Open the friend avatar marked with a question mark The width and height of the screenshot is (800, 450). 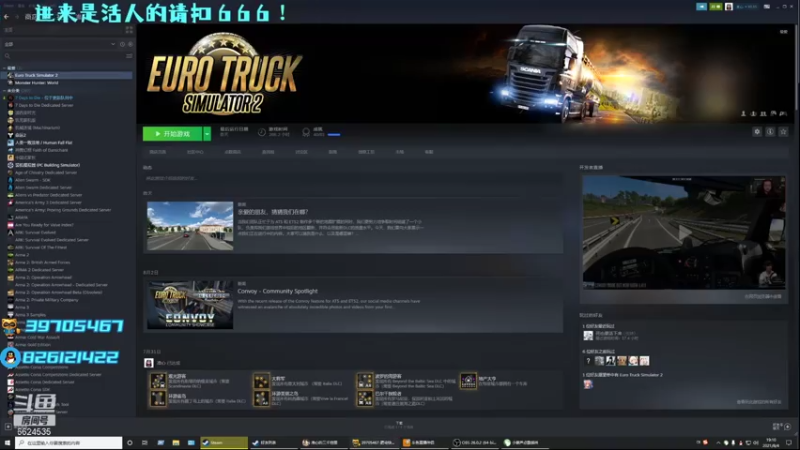click(588, 361)
